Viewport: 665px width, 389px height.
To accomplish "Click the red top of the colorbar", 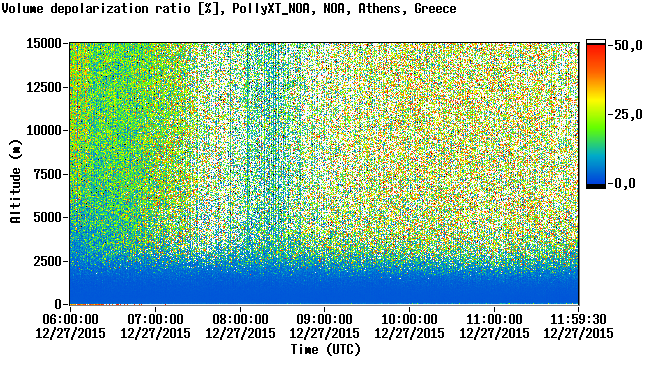I will tap(596, 50).
